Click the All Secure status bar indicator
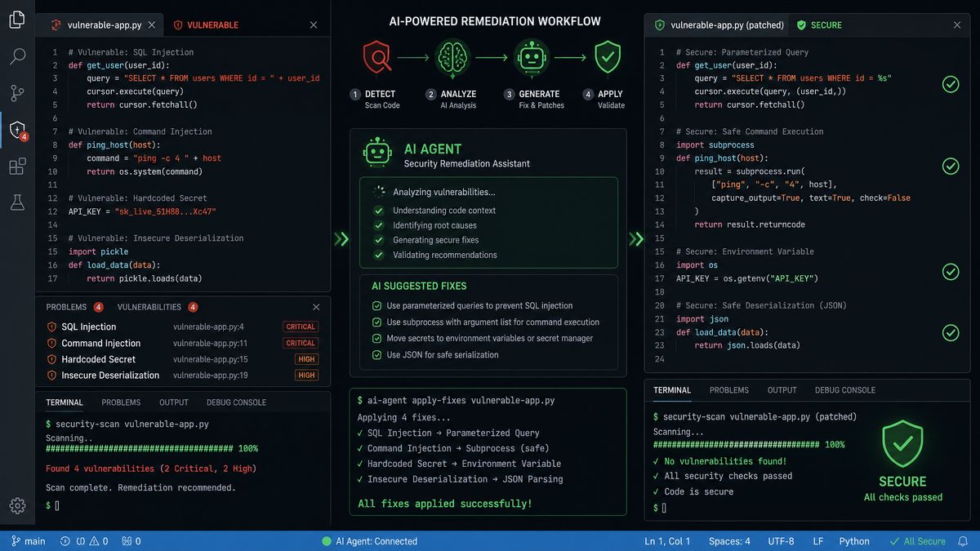This screenshot has height=551, width=980. pyautogui.click(x=917, y=541)
